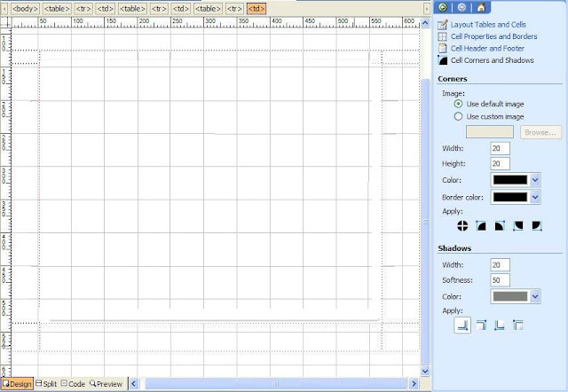Click the task pane Back arrow icon
This screenshot has width=568, height=392.
click(x=443, y=7)
